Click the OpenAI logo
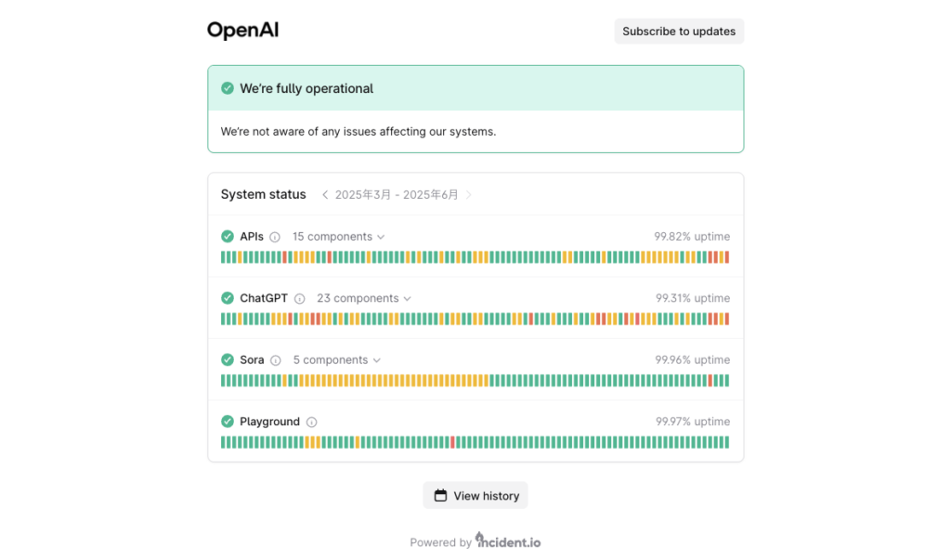Screen dimensions: 951x560 coord(243,30)
